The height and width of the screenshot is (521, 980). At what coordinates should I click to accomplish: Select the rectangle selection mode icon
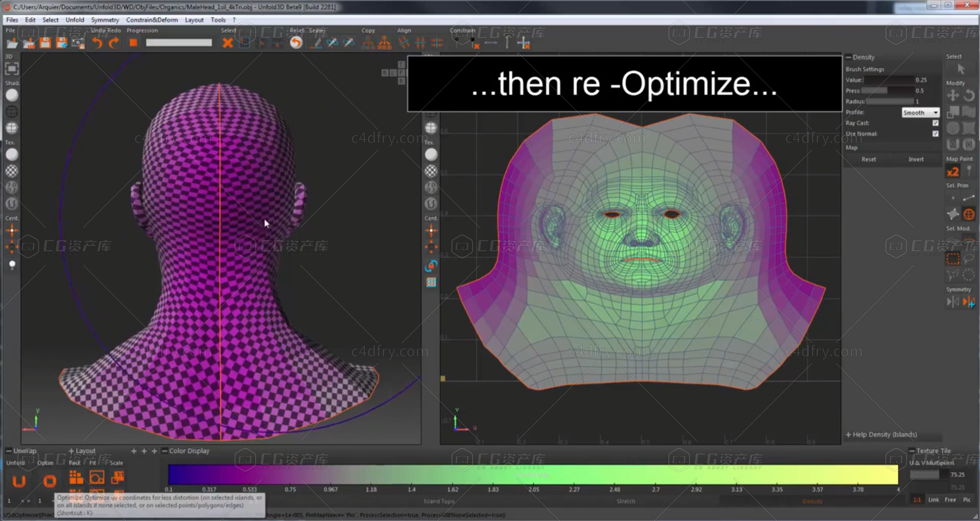pyautogui.click(x=953, y=259)
